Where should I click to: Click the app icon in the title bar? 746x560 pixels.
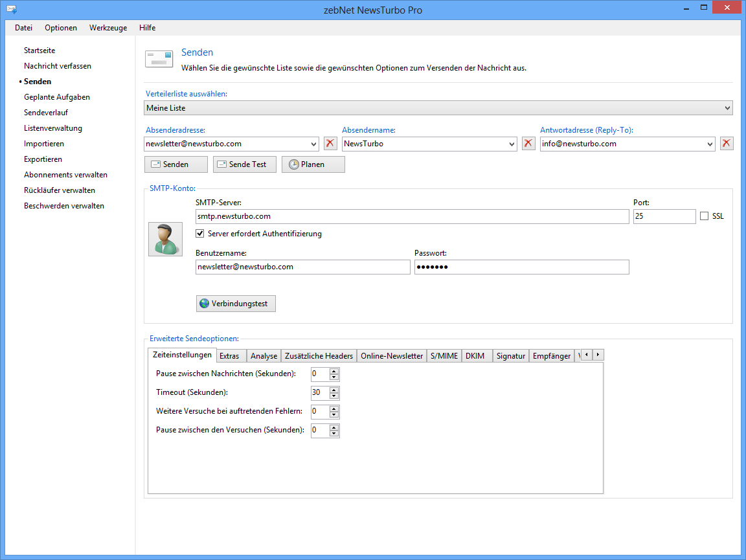(x=11, y=10)
